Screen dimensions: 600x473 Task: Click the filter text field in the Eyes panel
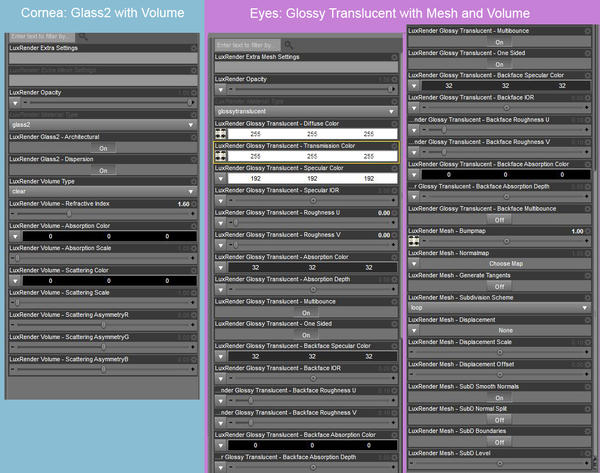(x=248, y=45)
